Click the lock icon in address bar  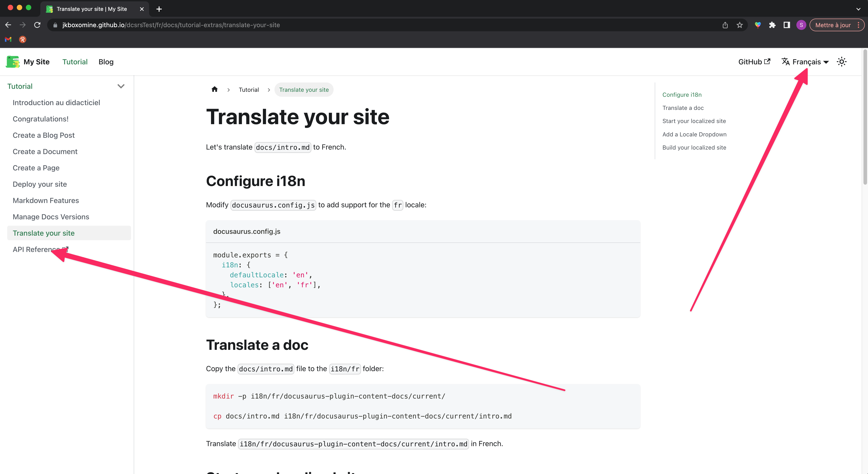pos(55,25)
